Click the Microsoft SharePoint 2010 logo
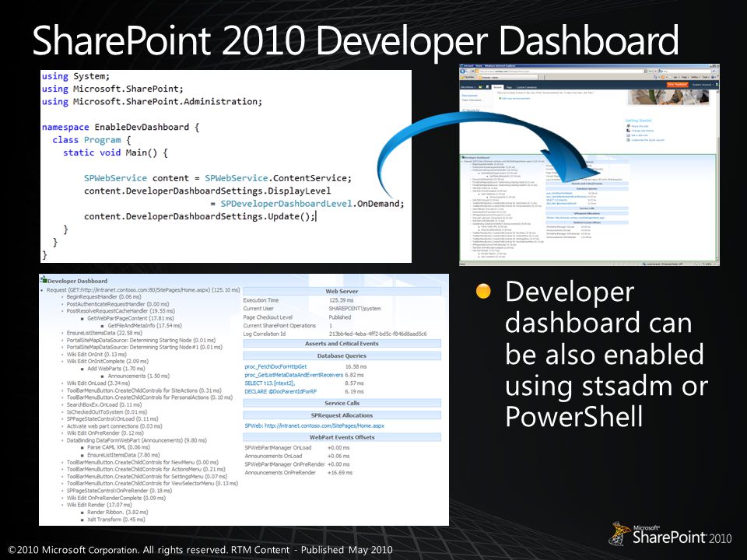 [x=670, y=534]
